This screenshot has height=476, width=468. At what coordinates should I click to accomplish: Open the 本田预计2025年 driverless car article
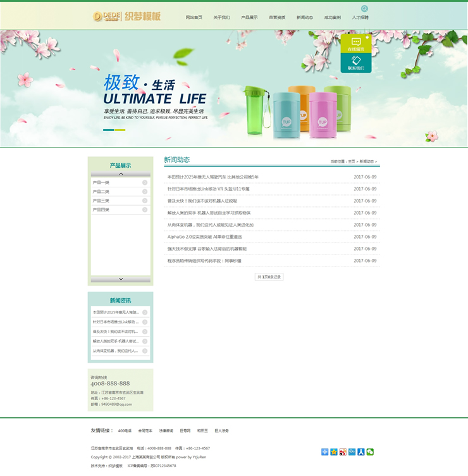212,177
